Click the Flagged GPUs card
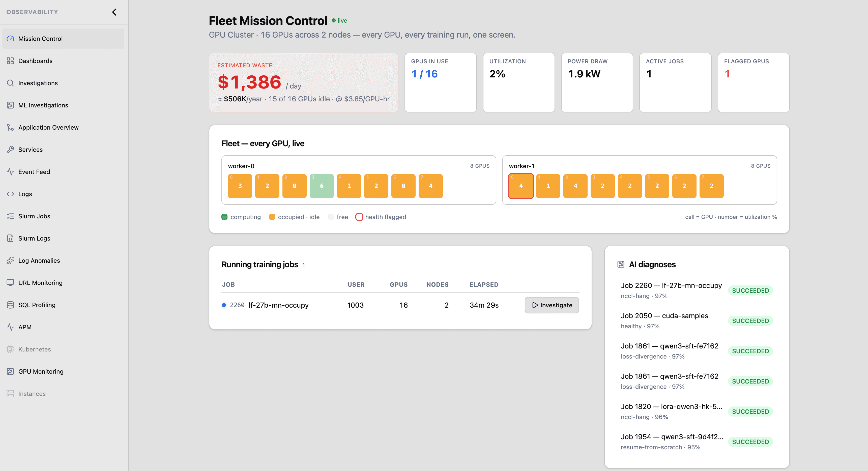Viewport: 868px width, 471px height. click(x=754, y=82)
